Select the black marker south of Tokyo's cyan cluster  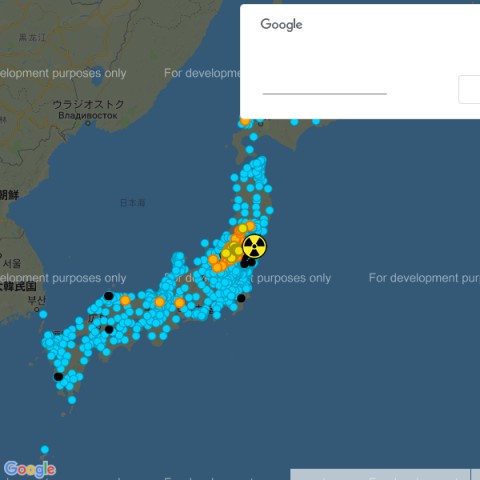tap(241, 298)
